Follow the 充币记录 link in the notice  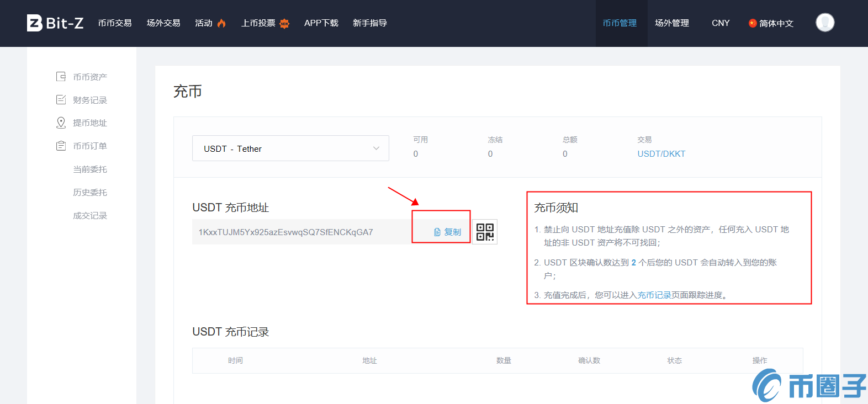pos(654,295)
